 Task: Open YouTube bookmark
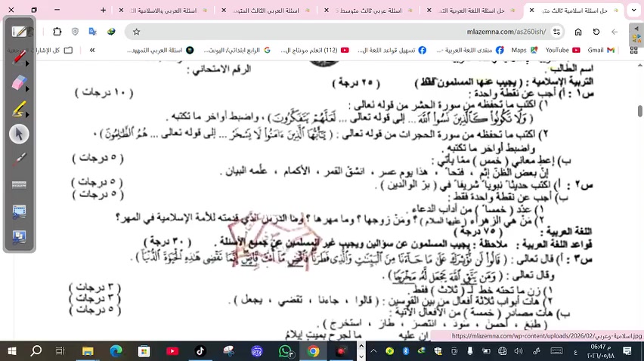tap(562, 50)
